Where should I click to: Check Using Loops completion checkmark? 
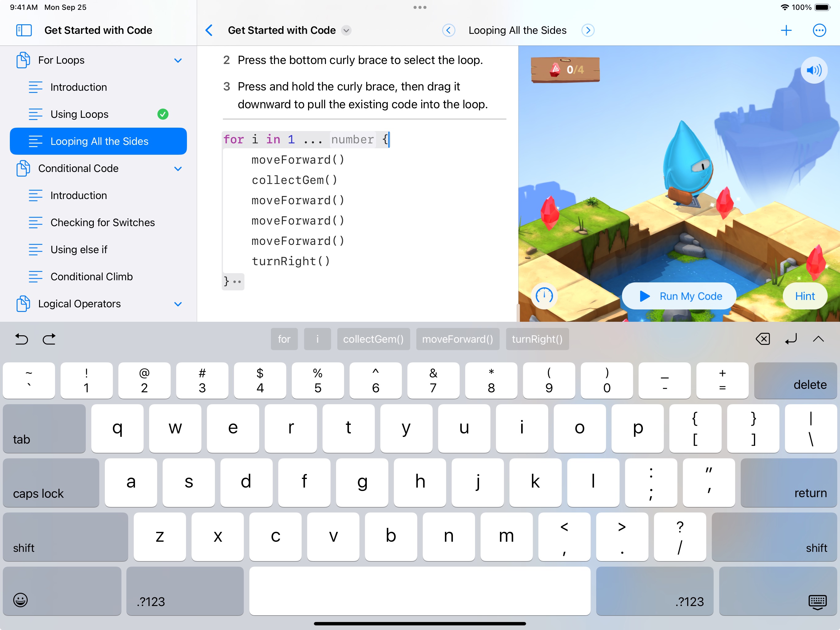[163, 114]
